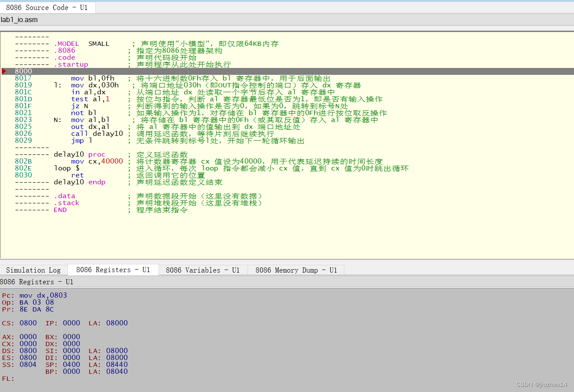Viewport: 574px width, 392px height.
Task: Select the 8086 Registers - U1 tab
Action: [x=113, y=270]
